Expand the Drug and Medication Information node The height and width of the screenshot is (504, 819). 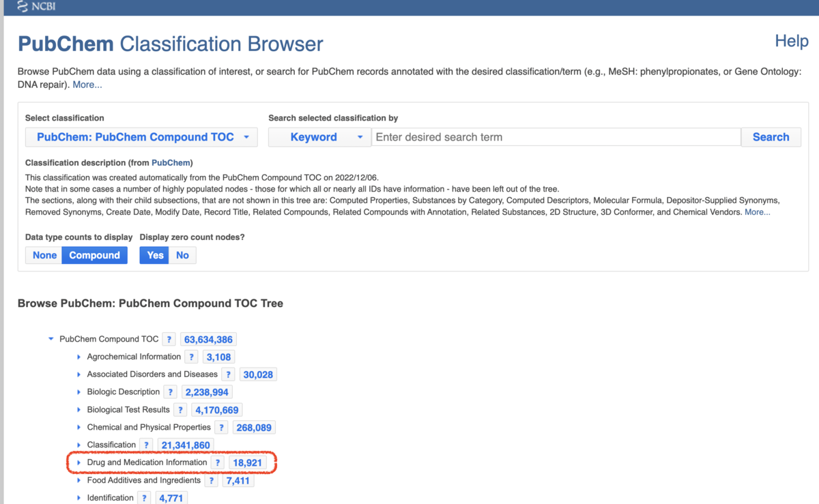click(x=78, y=463)
